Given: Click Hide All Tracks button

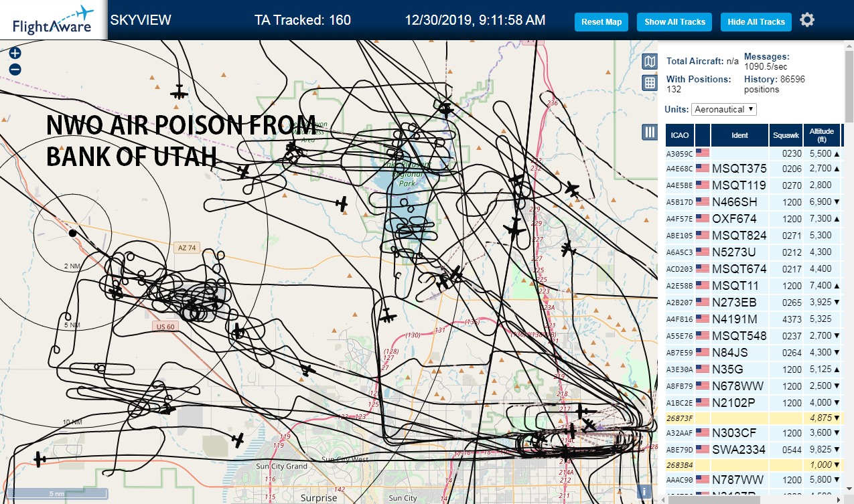Looking at the screenshot, I should pyautogui.click(x=756, y=22).
